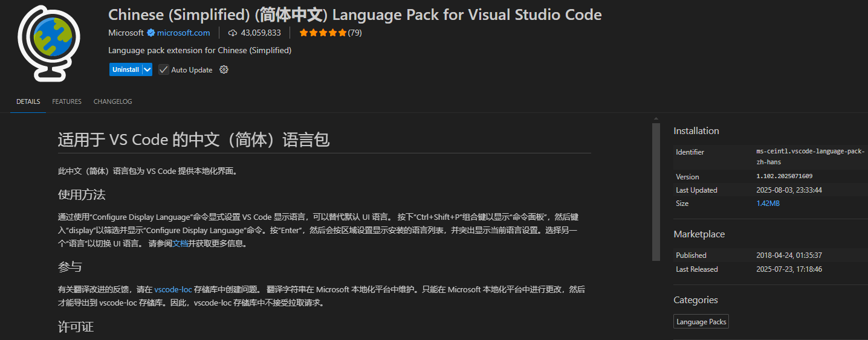Open the 文档 documentation link

pyautogui.click(x=180, y=243)
